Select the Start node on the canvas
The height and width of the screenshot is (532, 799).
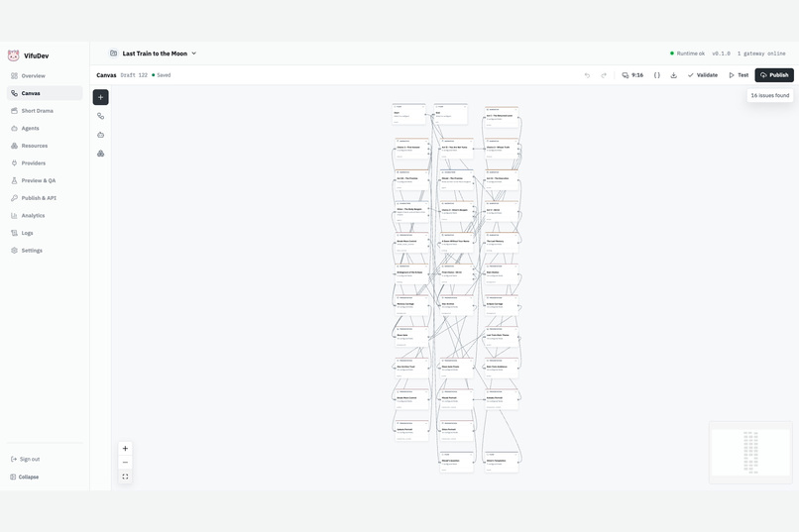click(x=409, y=114)
